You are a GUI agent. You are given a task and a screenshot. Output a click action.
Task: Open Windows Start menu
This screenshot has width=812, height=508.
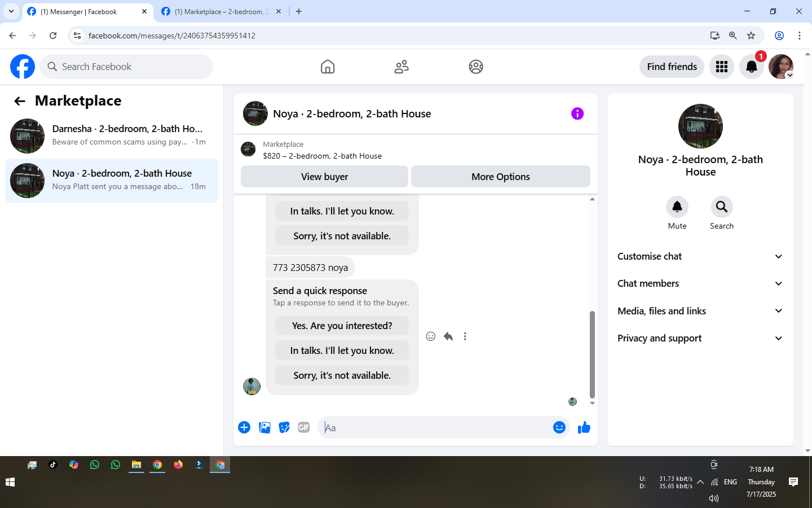[10, 482]
